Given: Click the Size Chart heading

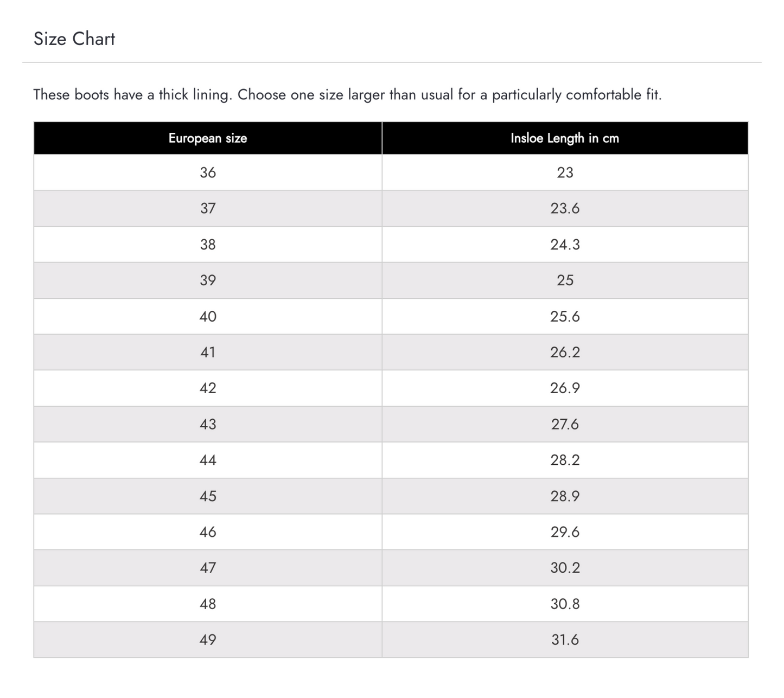Looking at the screenshot, I should click(74, 39).
